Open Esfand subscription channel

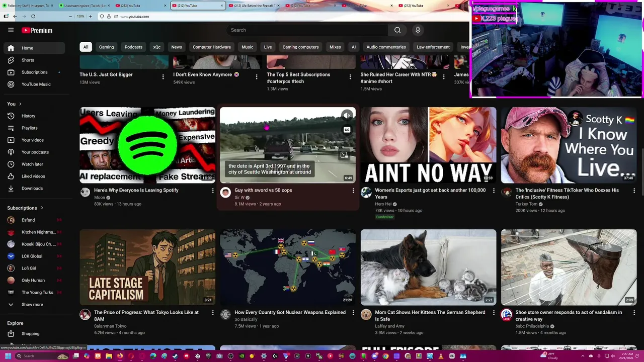(x=33, y=220)
